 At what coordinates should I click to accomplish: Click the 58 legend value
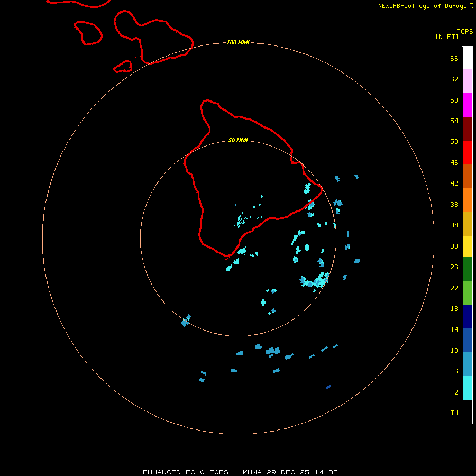454,100
